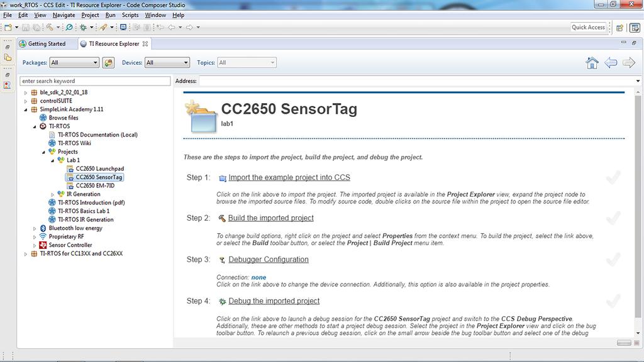644x362 pixels.
Task: Collapse the Lab 1 tree node
Action: (53, 160)
